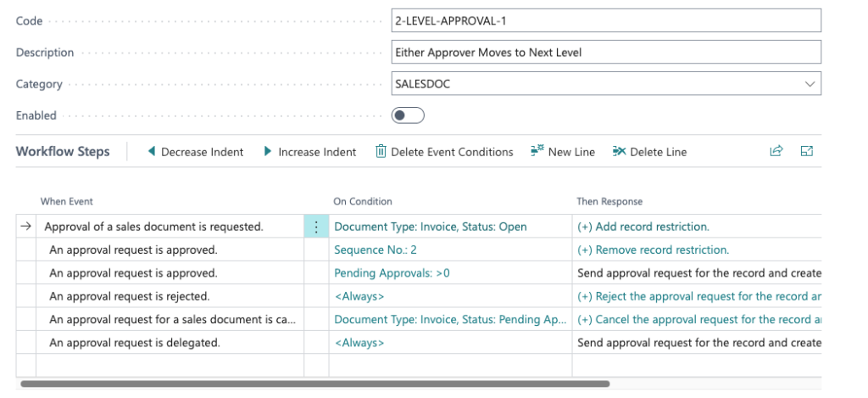Click the New Line icon
Screen dimensions: 868x398
[x=537, y=151]
